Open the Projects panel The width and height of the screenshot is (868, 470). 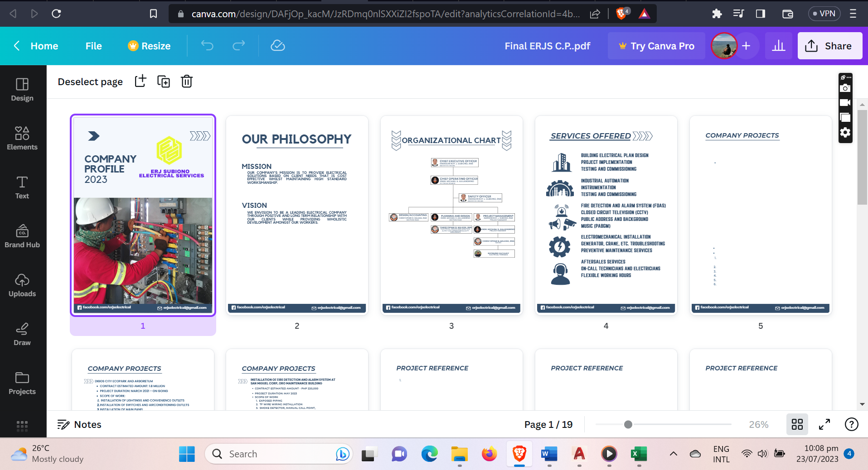pyautogui.click(x=22, y=383)
